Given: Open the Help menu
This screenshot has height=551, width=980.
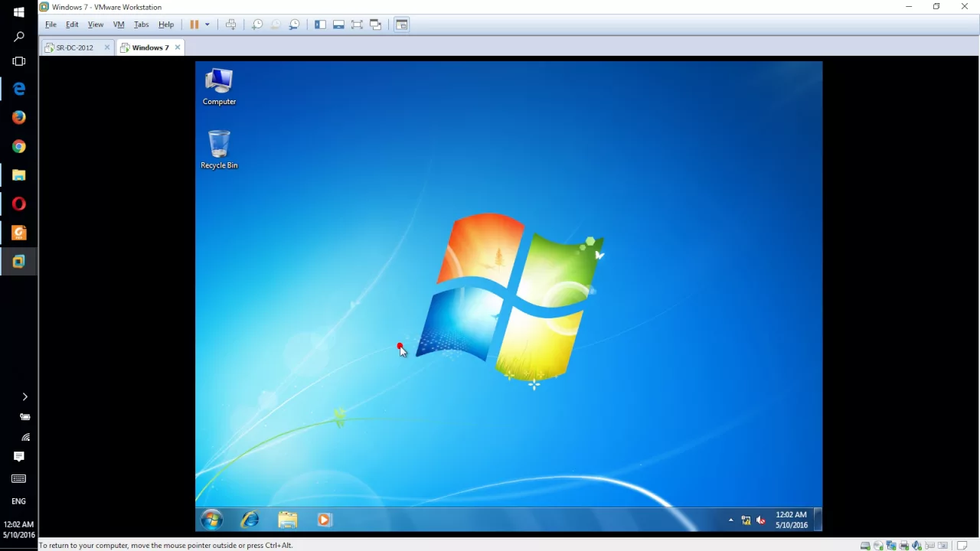Looking at the screenshot, I should 166,24.
